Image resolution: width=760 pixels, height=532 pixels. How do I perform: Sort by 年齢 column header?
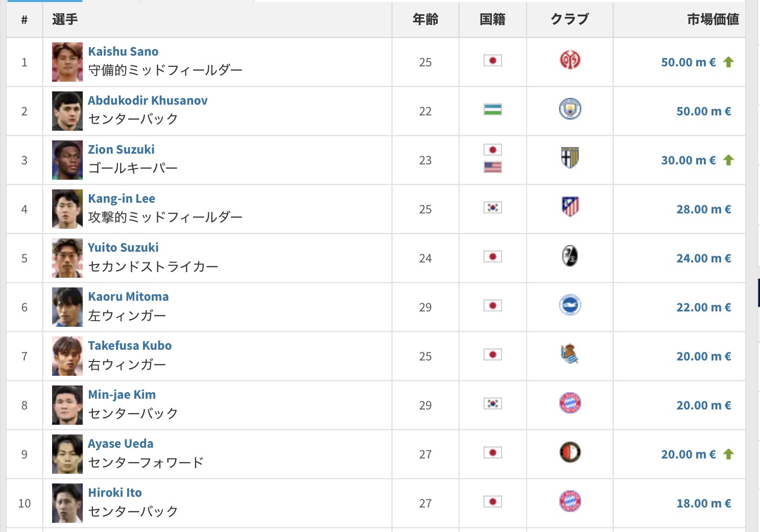click(425, 19)
